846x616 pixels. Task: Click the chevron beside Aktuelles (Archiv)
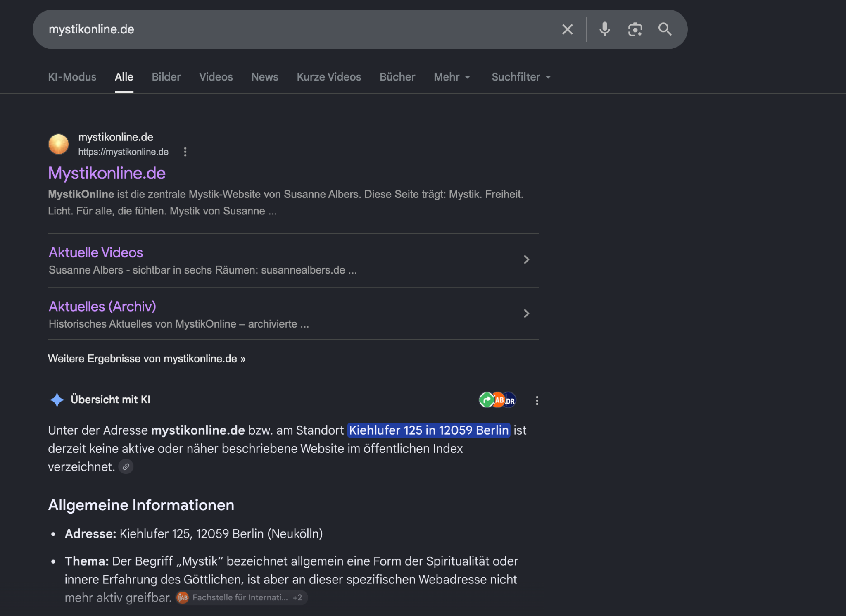[x=526, y=314]
